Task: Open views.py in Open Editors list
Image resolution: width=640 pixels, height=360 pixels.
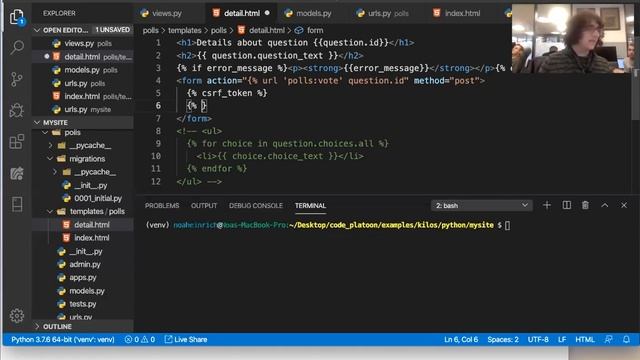Action: tap(83, 43)
